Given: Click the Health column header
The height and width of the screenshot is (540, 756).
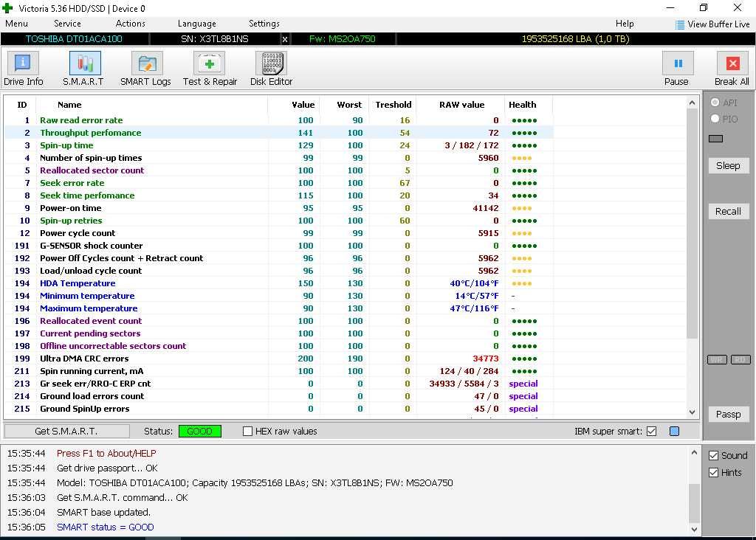Looking at the screenshot, I should coord(522,105).
